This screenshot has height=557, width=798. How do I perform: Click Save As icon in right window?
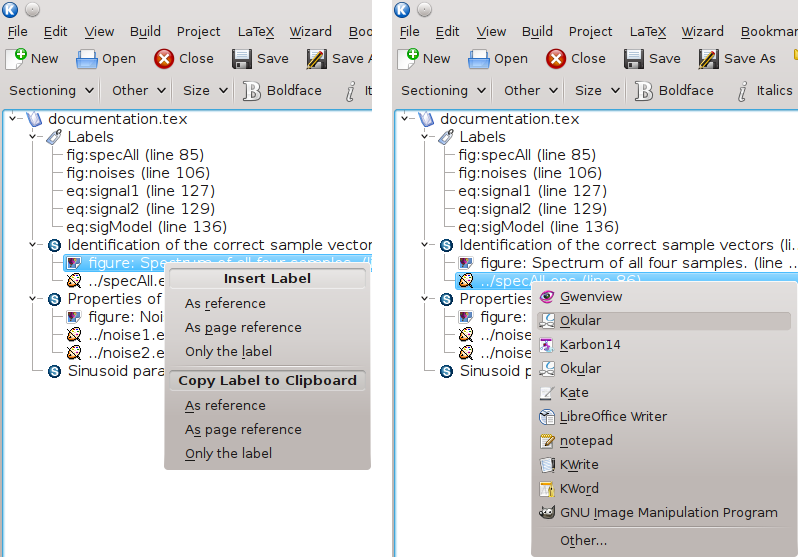point(708,59)
